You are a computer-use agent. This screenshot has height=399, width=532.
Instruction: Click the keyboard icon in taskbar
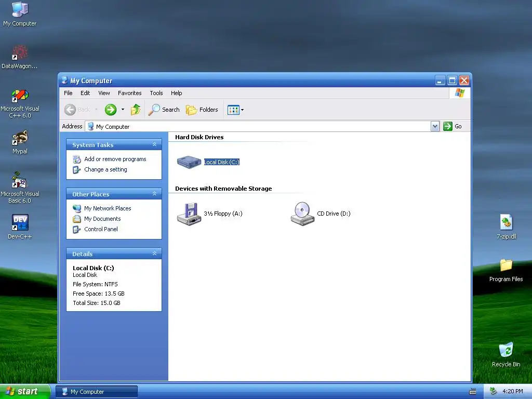(x=473, y=392)
